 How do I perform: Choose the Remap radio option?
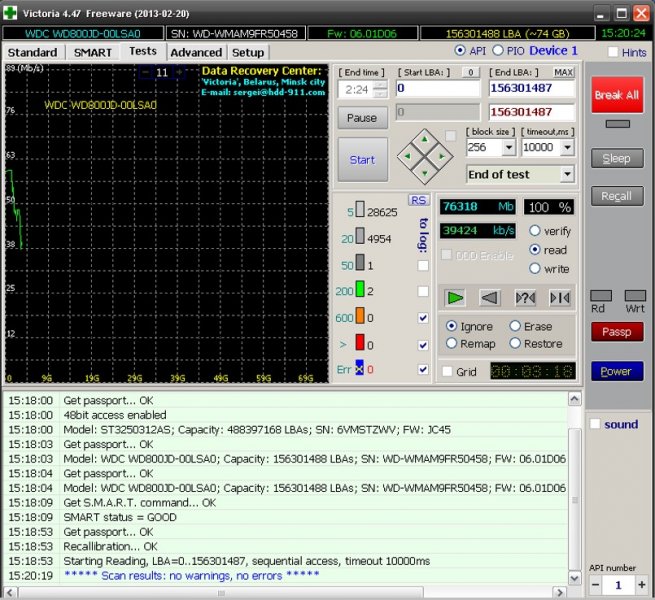tap(452, 343)
